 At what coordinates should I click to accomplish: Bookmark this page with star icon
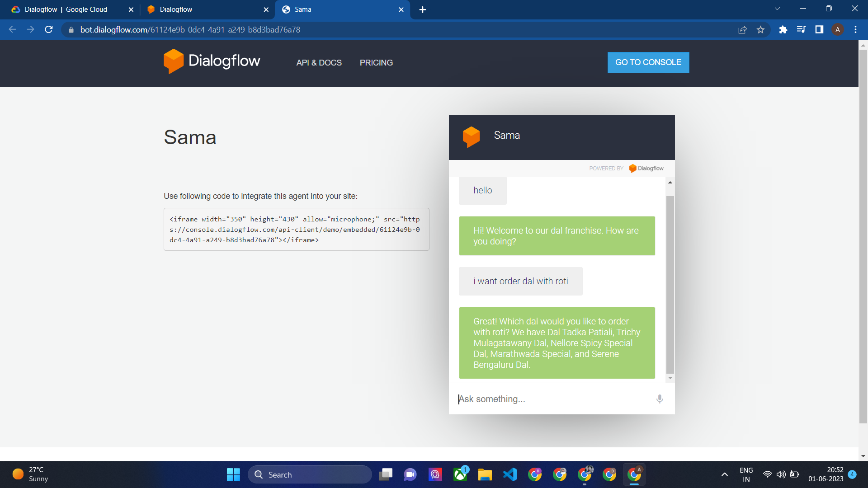coord(760,30)
